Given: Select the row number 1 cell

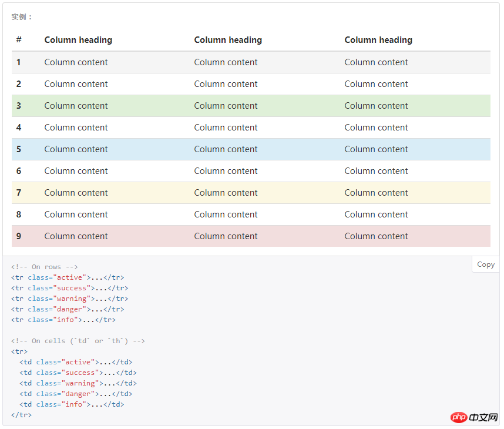Looking at the screenshot, I should tap(19, 62).
